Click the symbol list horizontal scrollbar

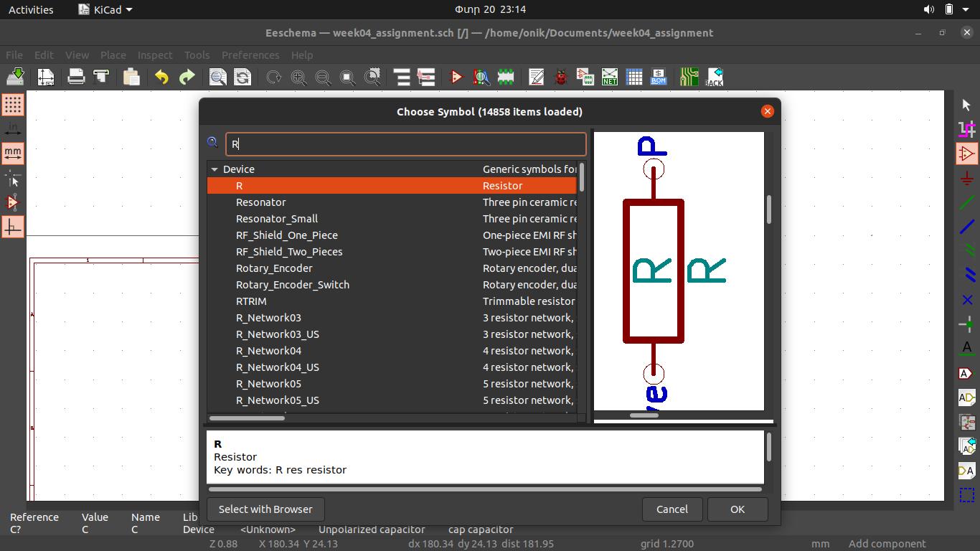247,418
